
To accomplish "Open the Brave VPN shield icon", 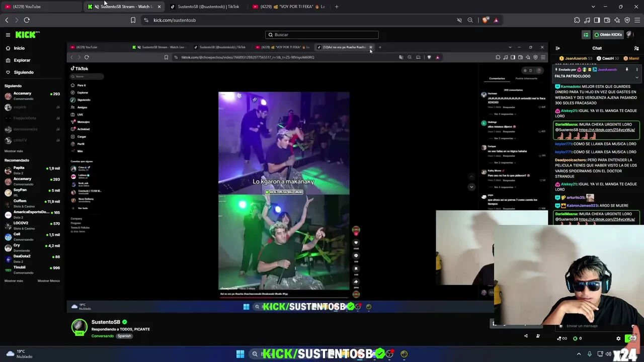I will [x=627, y=20].
